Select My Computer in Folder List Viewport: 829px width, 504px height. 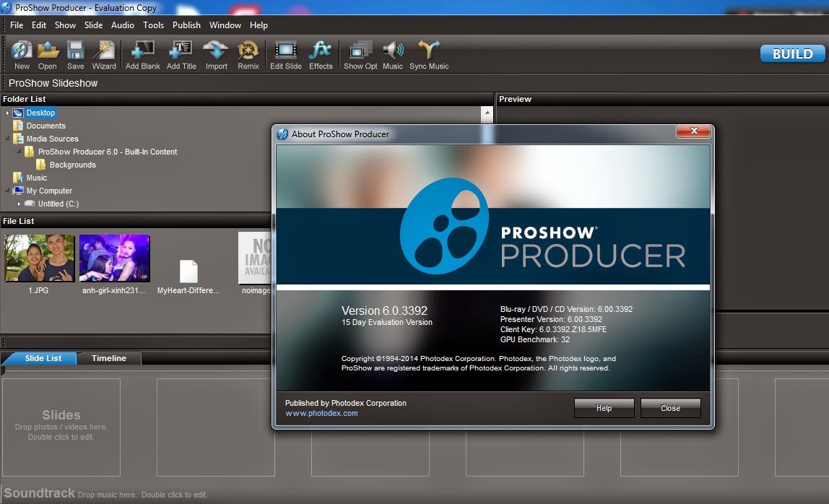click(49, 191)
